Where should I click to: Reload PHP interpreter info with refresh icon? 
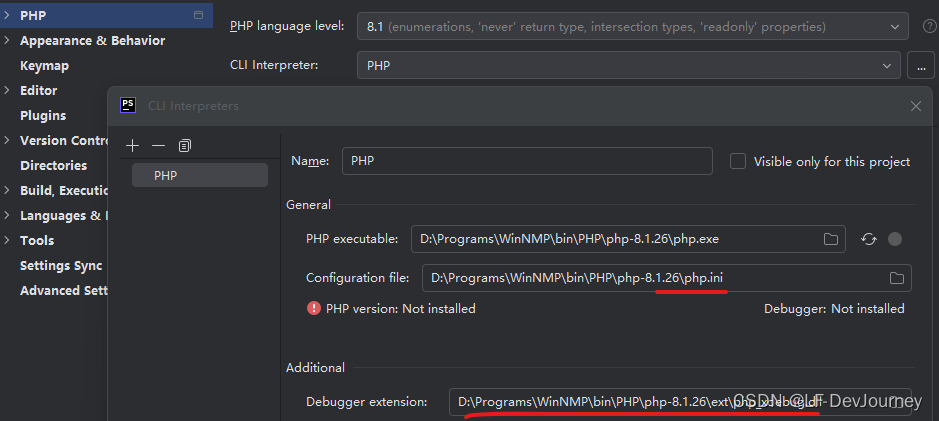coord(869,239)
